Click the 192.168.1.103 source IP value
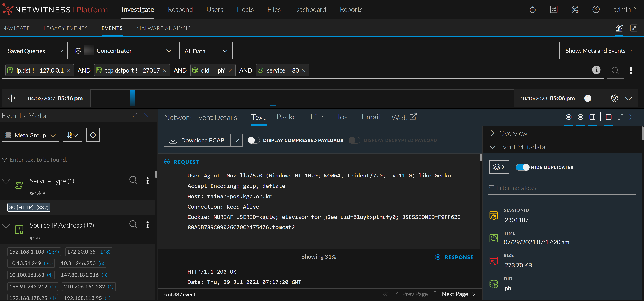Image resolution: width=644 pixels, height=301 pixels. [x=27, y=251]
